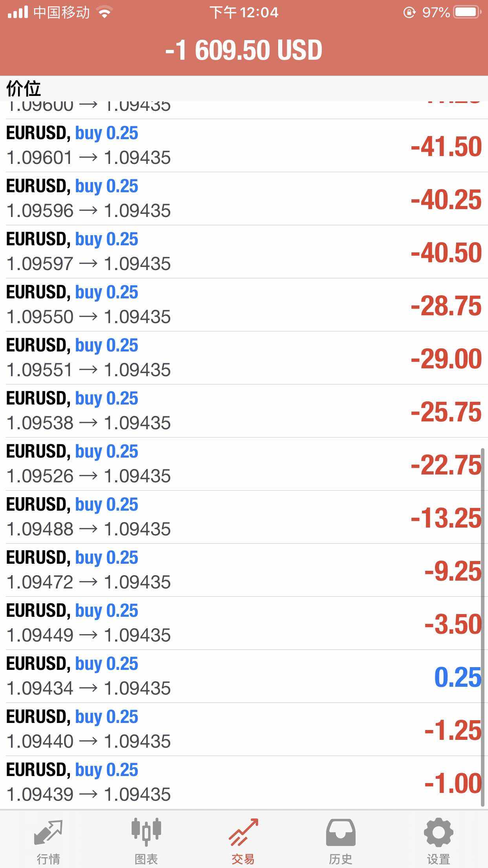Tap the Wi-Fi signal icon
Image resolution: width=488 pixels, height=868 pixels.
pyautogui.click(x=105, y=12)
